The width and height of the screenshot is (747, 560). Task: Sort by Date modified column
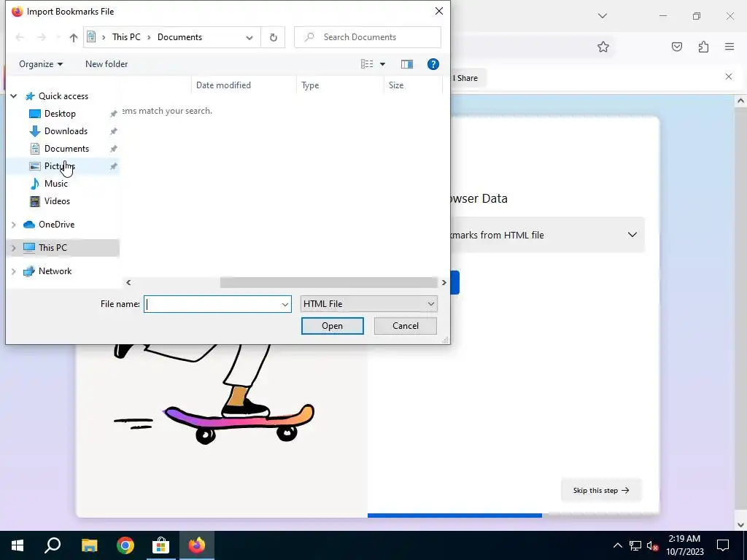tap(244, 85)
